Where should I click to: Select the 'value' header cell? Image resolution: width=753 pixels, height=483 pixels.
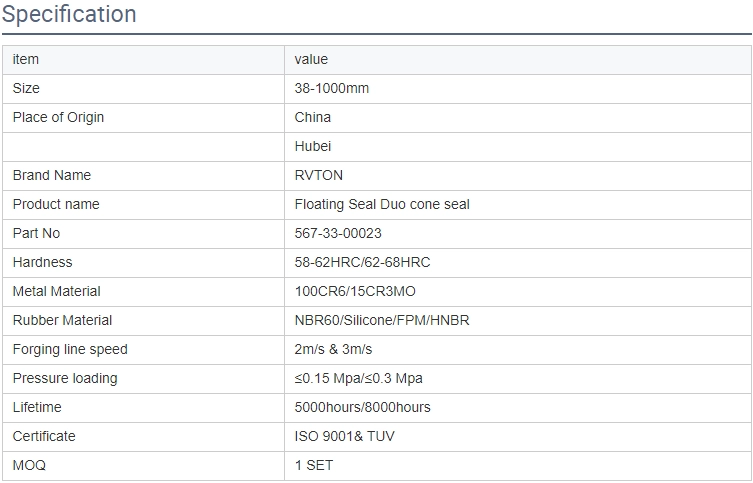[x=518, y=60]
